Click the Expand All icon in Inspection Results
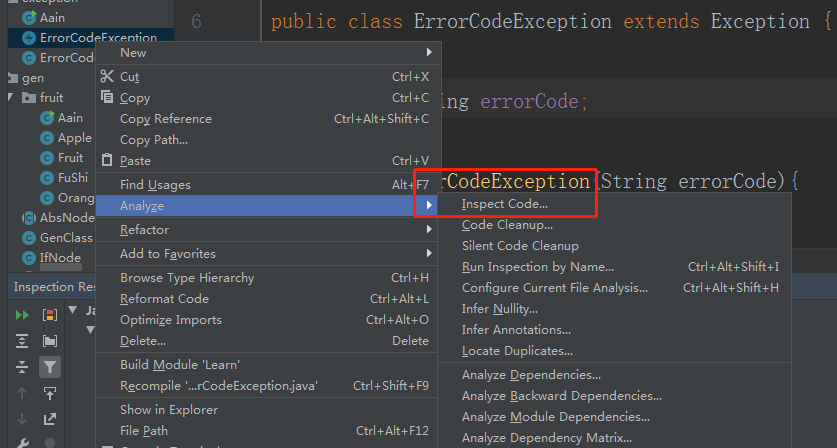837x448 pixels. (22, 341)
